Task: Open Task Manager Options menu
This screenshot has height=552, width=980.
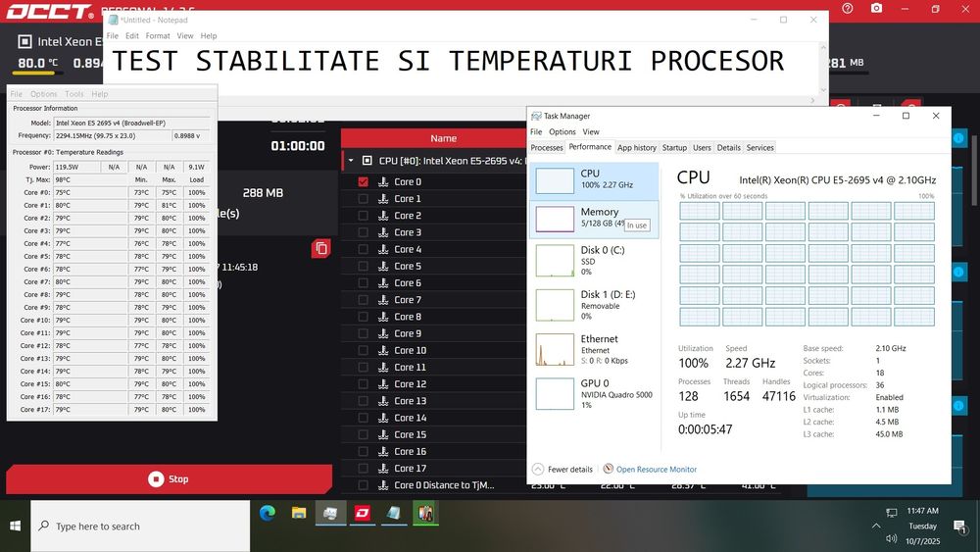Action: (562, 132)
